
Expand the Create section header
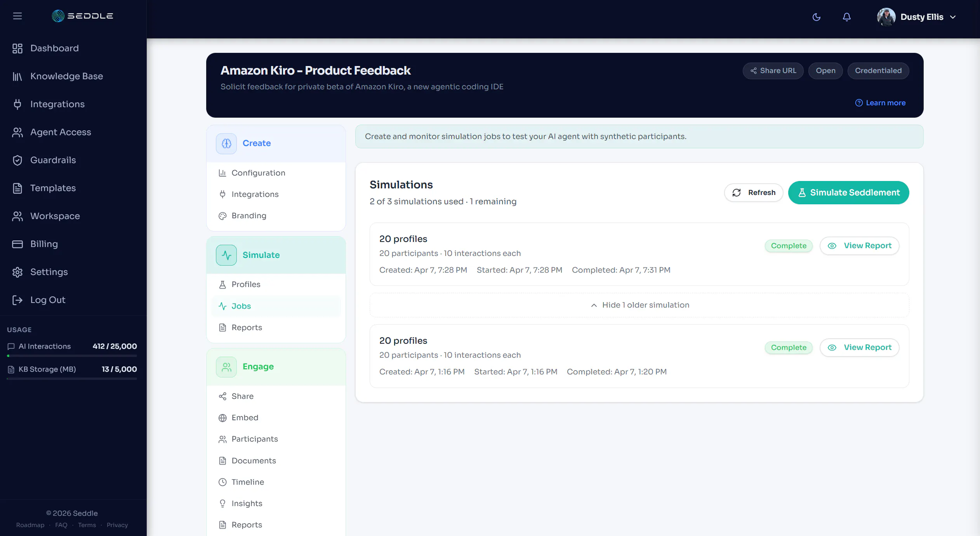pos(276,143)
